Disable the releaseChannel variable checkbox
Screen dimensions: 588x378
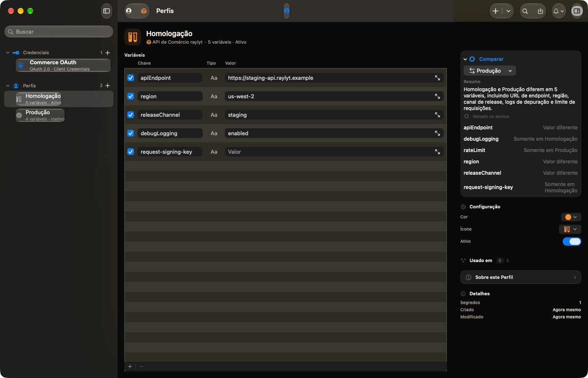(x=131, y=115)
